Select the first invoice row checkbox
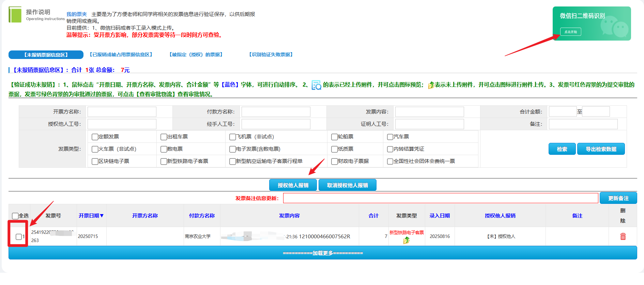Viewport: 644px width, 285px height. coord(19,237)
